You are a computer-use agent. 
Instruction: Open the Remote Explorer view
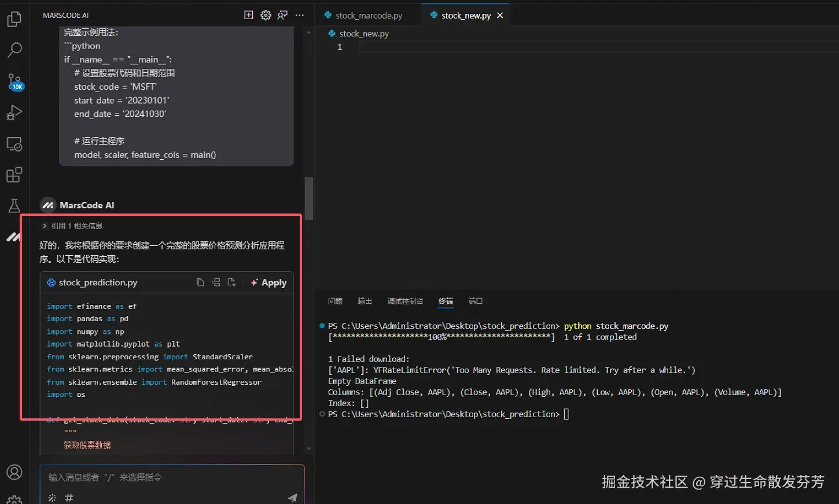[14, 144]
